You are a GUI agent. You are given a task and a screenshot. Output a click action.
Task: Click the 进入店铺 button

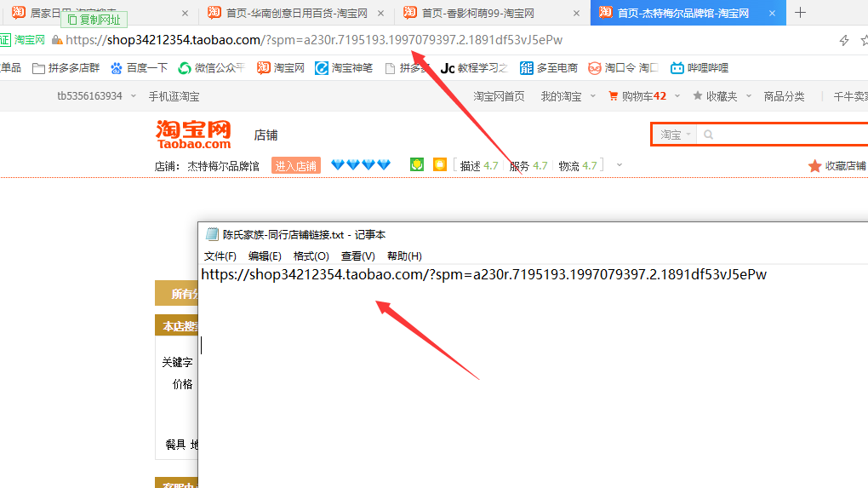pyautogui.click(x=296, y=166)
